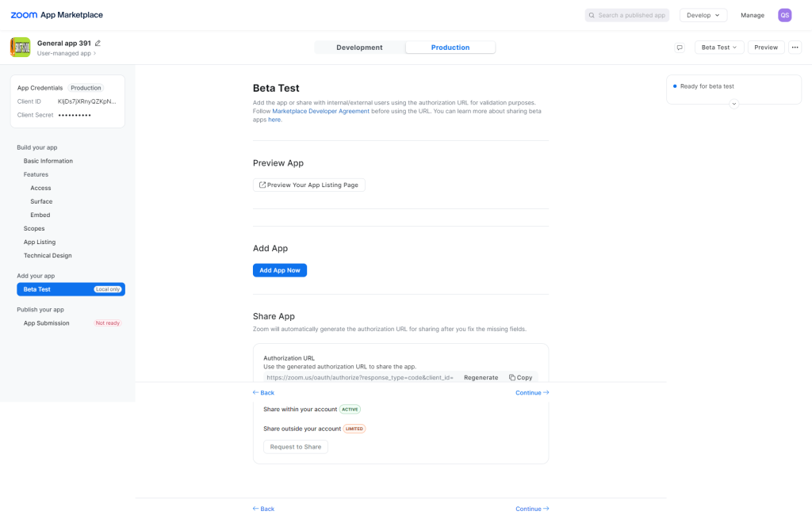Click the pencil edit icon beside General app 391
The height and width of the screenshot is (519, 812).
click(98, 43)
